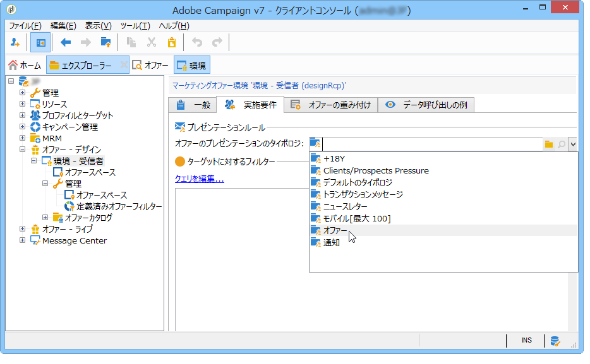Click the folder icon in typology field
Screen dimensions: 590x364
[x=549, y=144]
